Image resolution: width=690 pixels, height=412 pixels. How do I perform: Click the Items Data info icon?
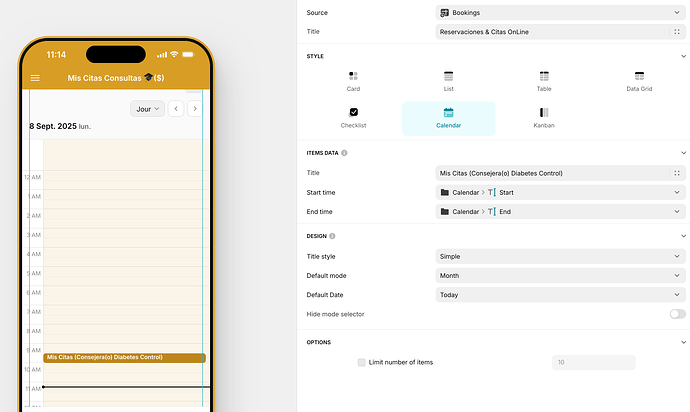[344, 153]
